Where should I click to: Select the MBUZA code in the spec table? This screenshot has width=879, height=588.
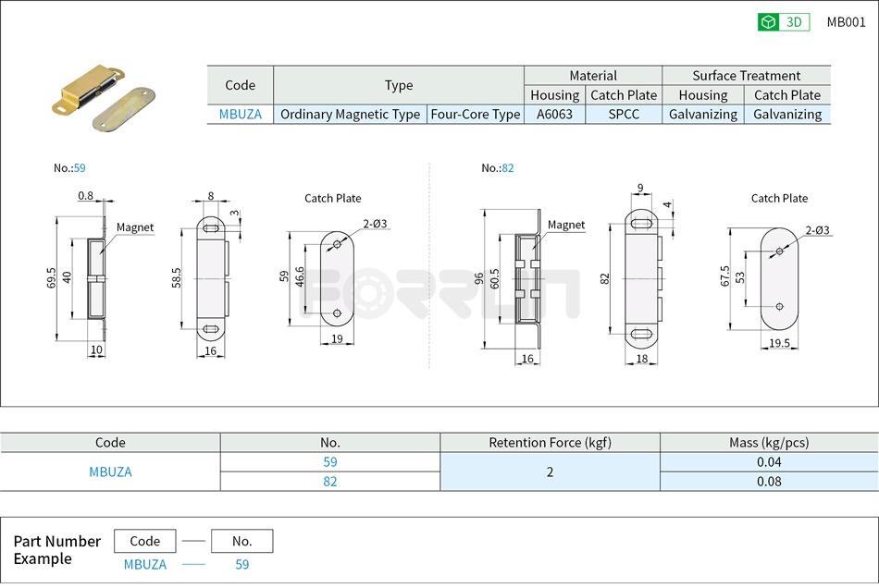click(240, 114)
